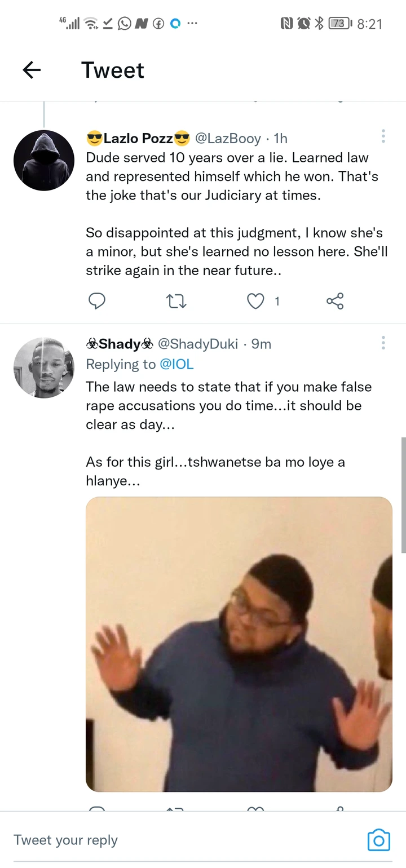Tap the back arrow
This screenshot has width=406, height=868.
click(x=32, y=70)
